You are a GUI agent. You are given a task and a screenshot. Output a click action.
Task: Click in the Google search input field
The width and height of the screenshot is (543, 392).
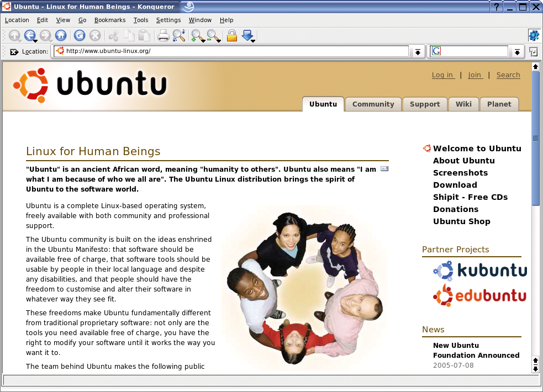474,51
